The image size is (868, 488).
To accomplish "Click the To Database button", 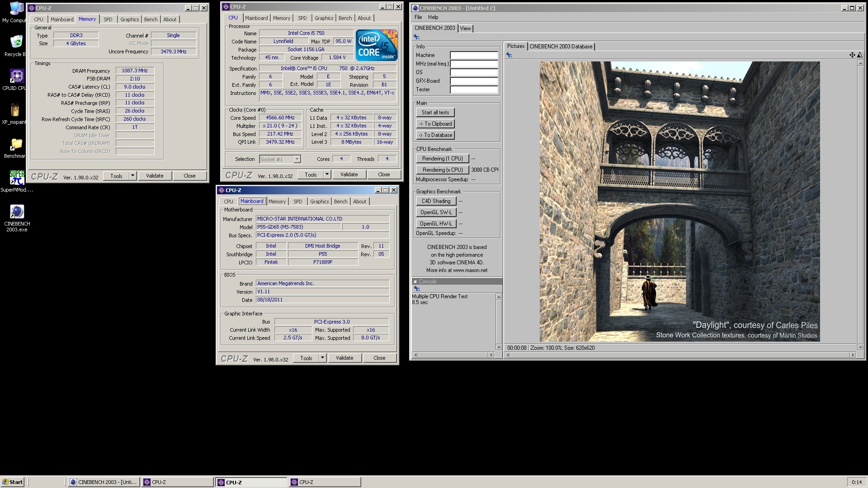I will click(x=435, y=135).
